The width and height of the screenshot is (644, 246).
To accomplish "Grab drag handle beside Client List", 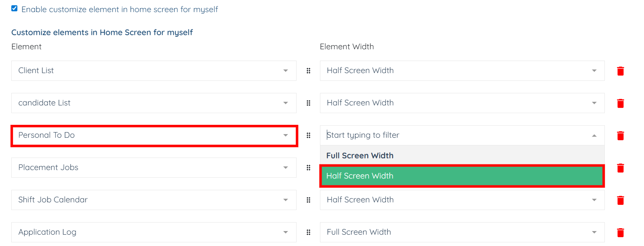I will click(x=308, y=71).
